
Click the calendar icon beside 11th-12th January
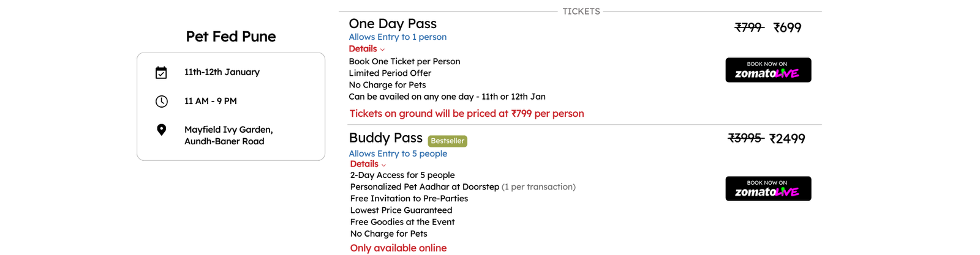[161, 73]
